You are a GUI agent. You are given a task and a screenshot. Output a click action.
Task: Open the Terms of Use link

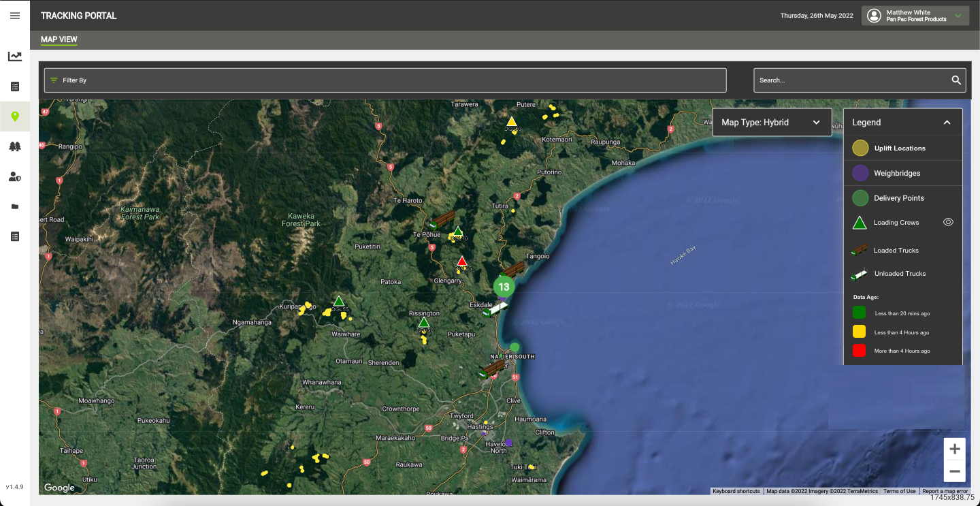(x=900, y=491)
